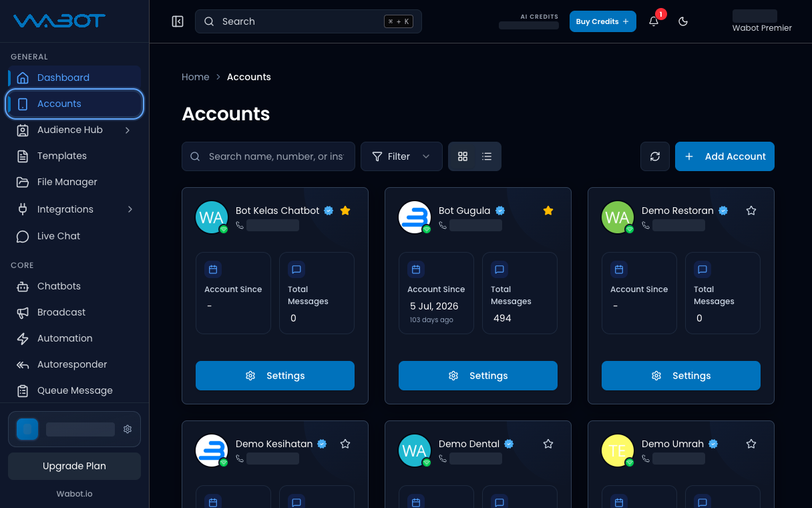Open Queue Message section
This screenshot has width=812, height=508.
pyautogui.click(x=74, y=390)
